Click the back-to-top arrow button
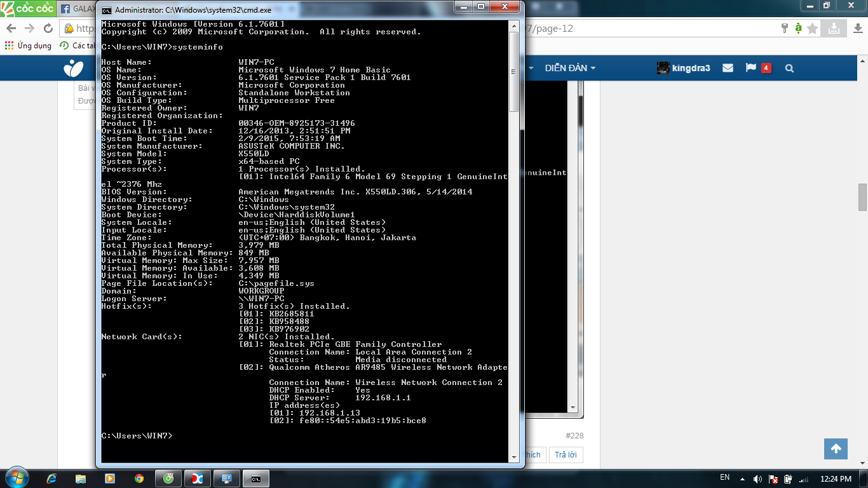 click(x=836, y=449)
